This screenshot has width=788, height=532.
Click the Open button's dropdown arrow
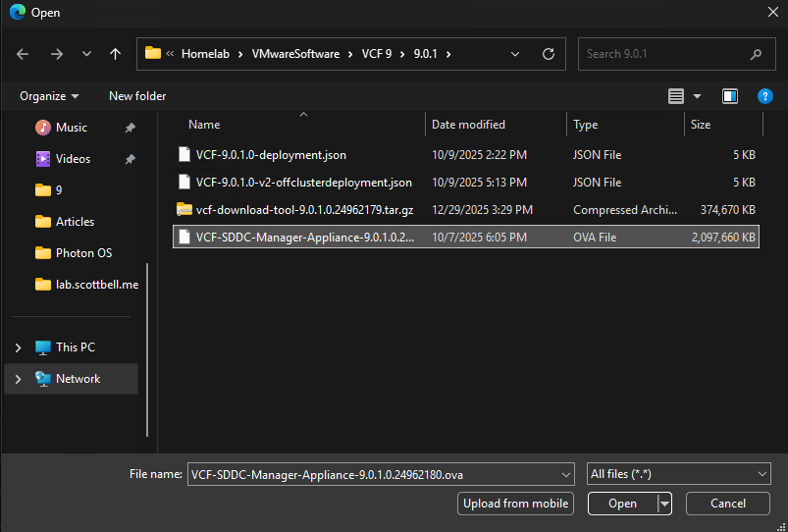[x=664, y=504]
